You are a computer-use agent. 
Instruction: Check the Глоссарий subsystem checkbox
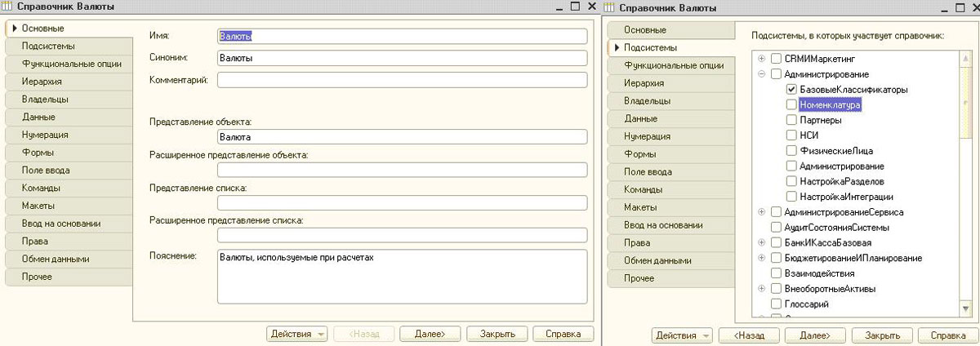pos(776,304)
